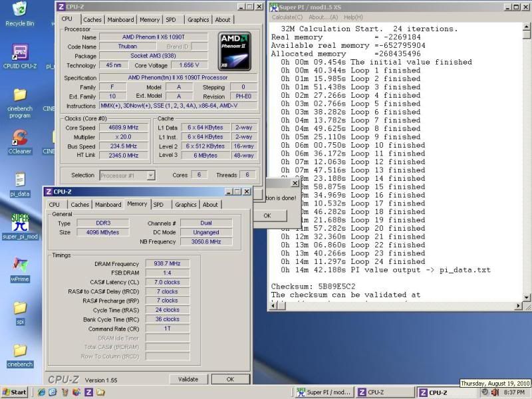Click Super PI vertical scrollbar down arrow

526,297
